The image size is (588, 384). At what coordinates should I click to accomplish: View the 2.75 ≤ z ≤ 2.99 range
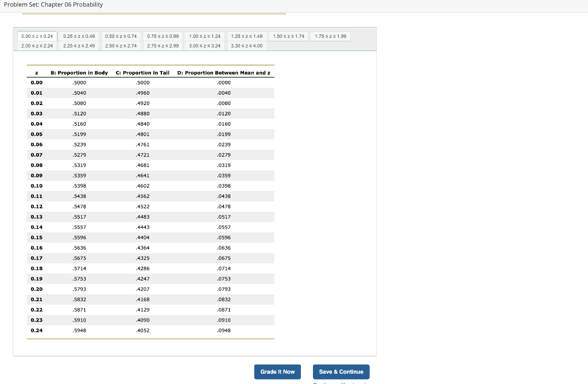pos(163,46)
